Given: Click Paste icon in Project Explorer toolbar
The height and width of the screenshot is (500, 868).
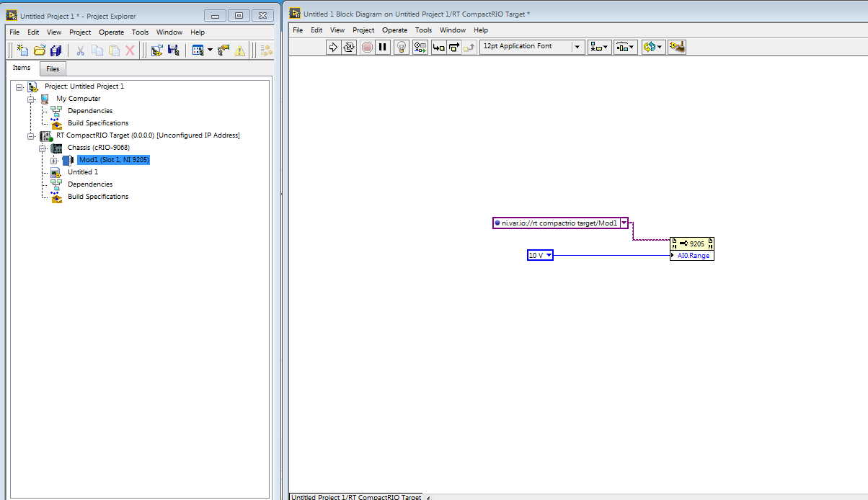Looking at the screenshot, I should point(114,50).
